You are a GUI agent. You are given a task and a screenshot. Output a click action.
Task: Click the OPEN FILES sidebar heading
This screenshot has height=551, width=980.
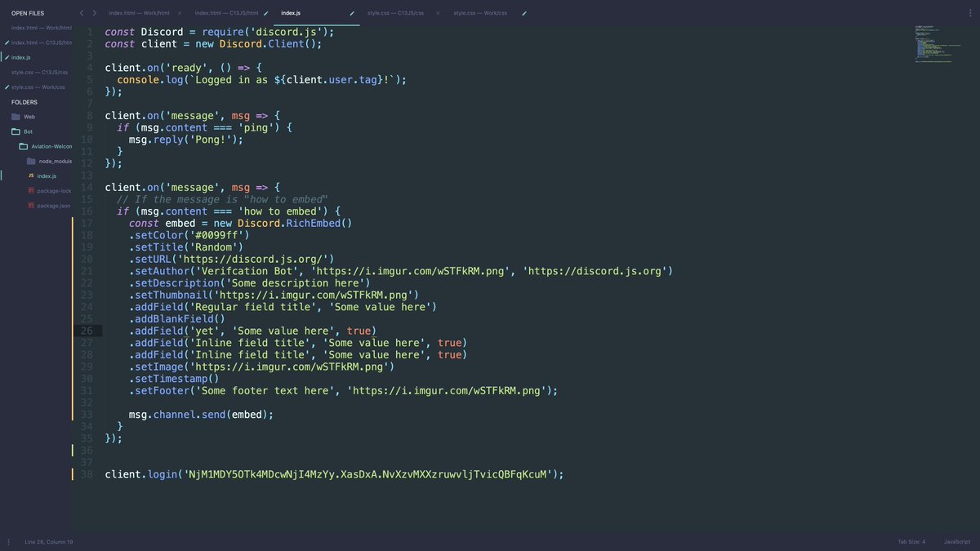pyautogui.click(x=28, y=13)
